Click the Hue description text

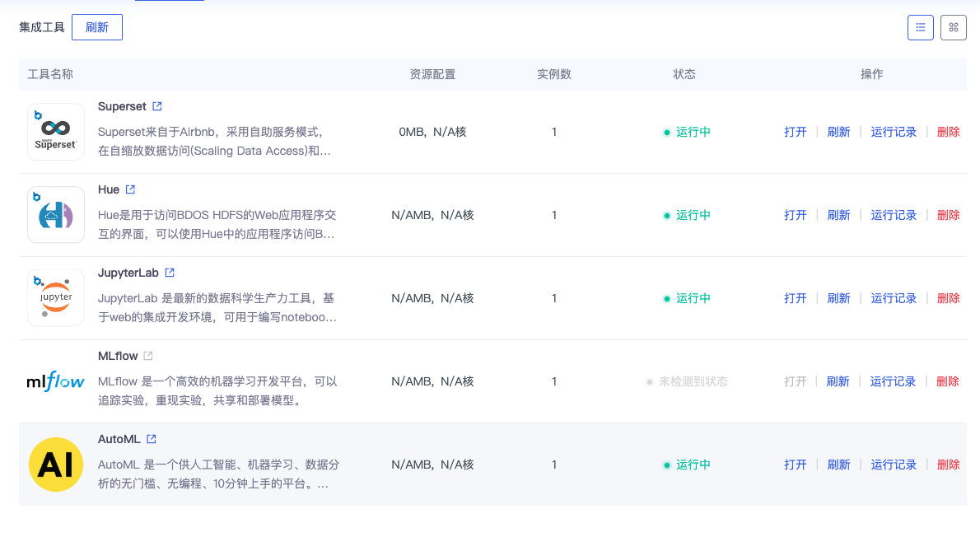coord(217,224)
